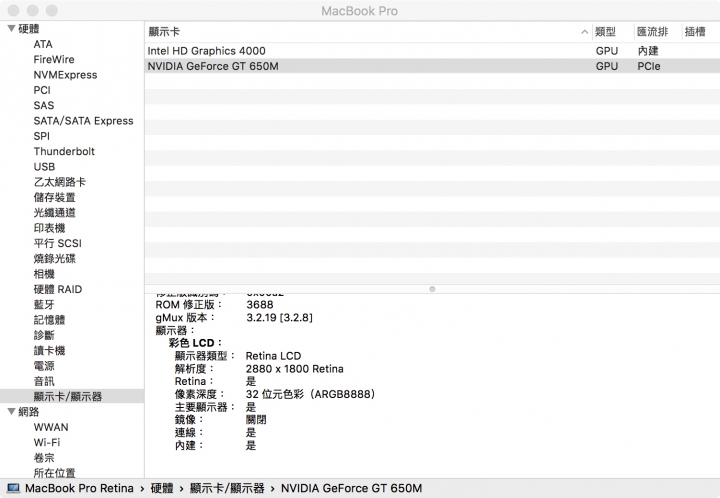Sort by 插槽 column header
The image size is (720, 498).
(695, 32)
